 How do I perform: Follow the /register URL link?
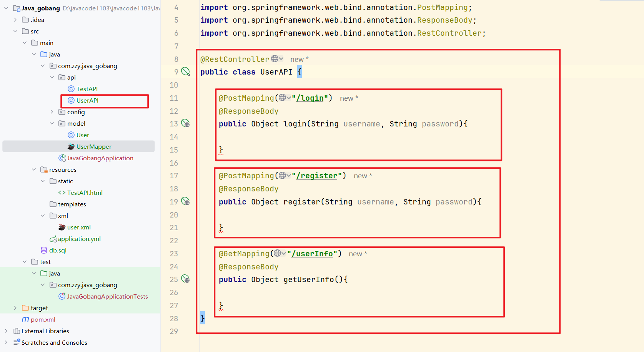coord(317,176)
